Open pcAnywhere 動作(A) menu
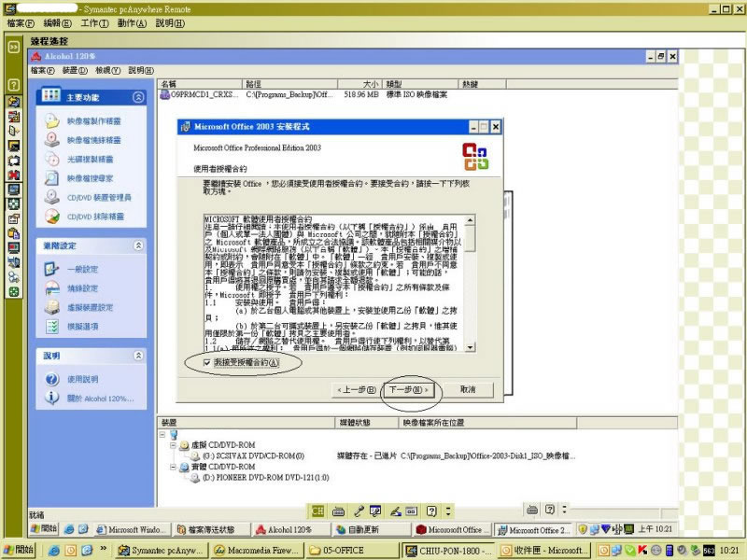Image resolution: width=747 pixels, height=560 pixels. click(132, 23)
